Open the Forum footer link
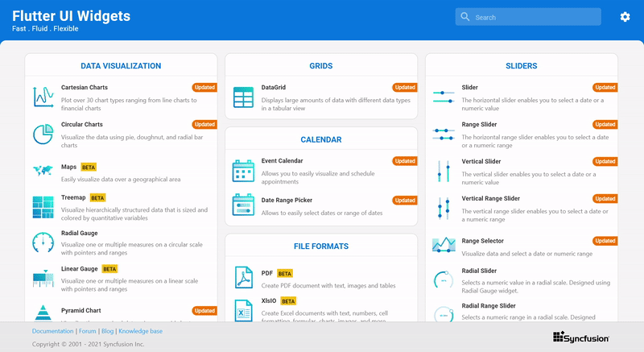The height and width of the screenshot is (352, 644). point(88,331)
